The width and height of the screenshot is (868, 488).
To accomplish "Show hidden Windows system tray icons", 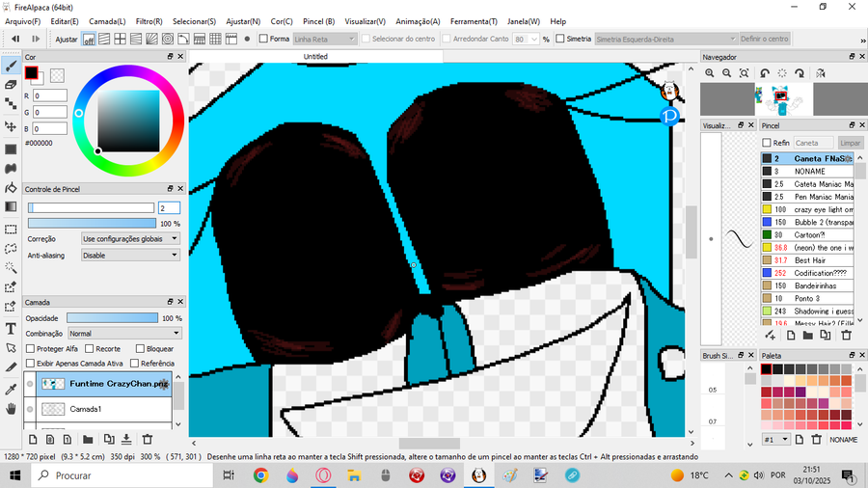I will [x=728, y=475].
